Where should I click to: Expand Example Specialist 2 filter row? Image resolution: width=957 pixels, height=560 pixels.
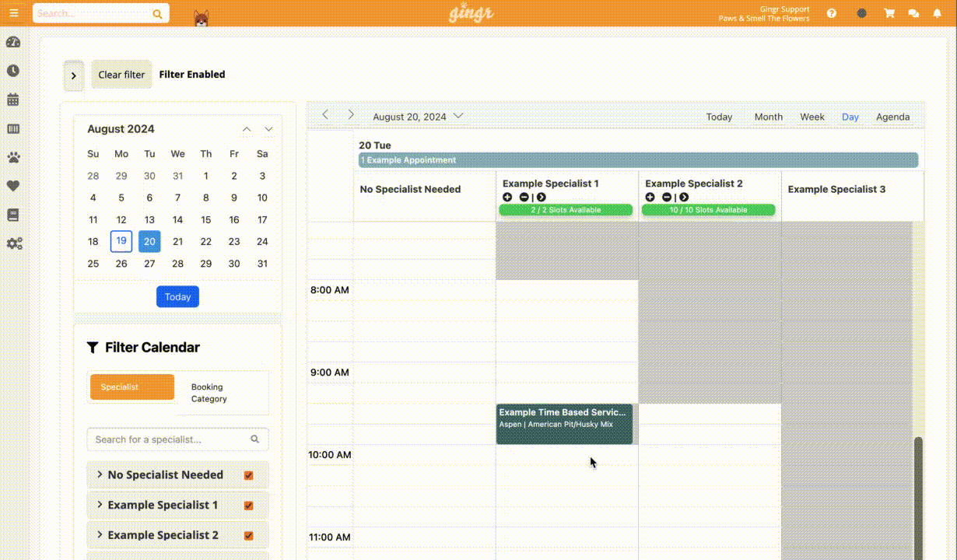coord(100,535)
